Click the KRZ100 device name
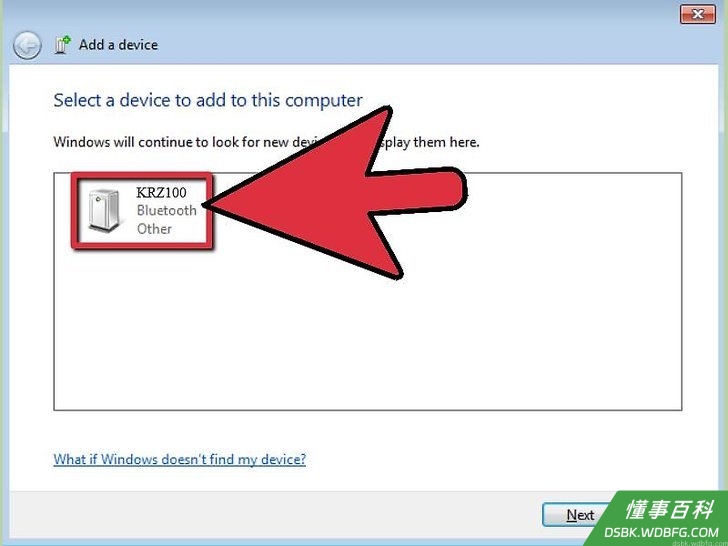 (161, 192)
